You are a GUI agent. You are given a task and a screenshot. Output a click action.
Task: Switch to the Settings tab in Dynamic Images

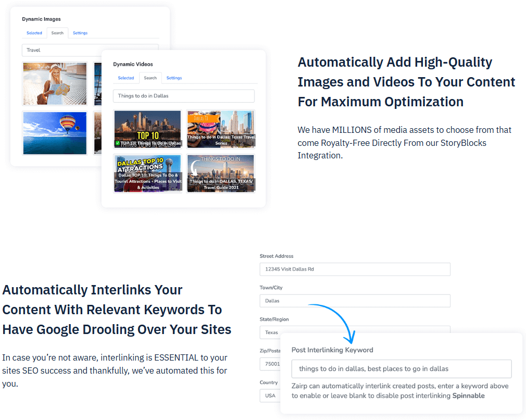pyautogui.click(x=80, y=33)
